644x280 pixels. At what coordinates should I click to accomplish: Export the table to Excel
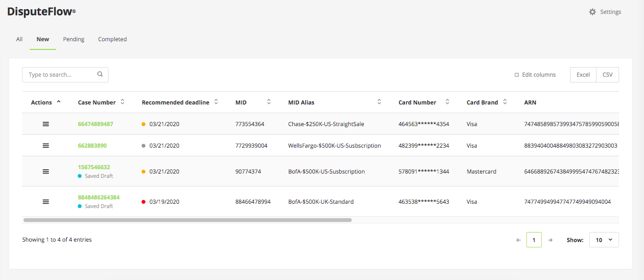(x=583, y=74)
